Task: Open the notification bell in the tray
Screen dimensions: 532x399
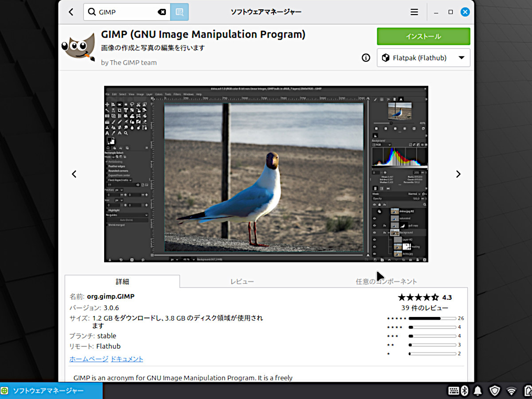Action: (478, 391)
